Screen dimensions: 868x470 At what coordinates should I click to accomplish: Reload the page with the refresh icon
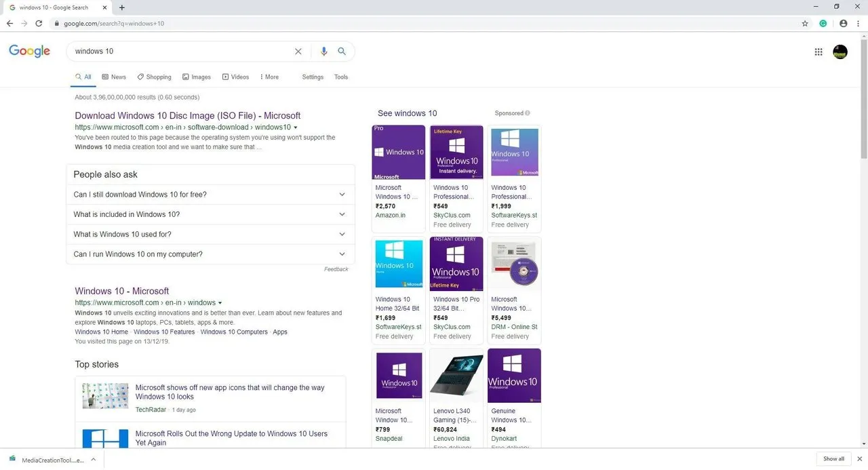[39, 23]
